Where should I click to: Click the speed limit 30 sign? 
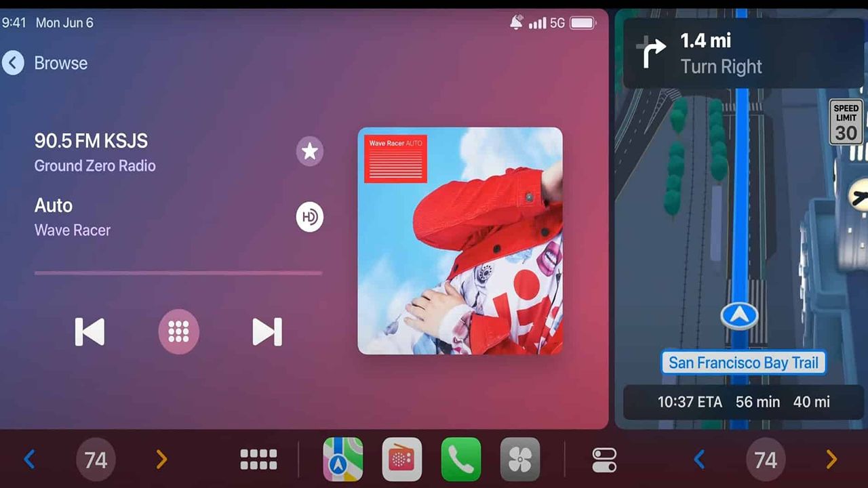846,122
